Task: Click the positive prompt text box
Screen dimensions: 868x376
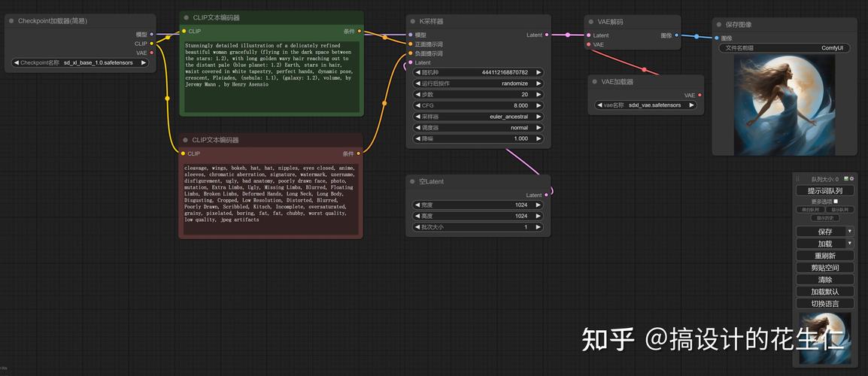Action: point(271,75)
